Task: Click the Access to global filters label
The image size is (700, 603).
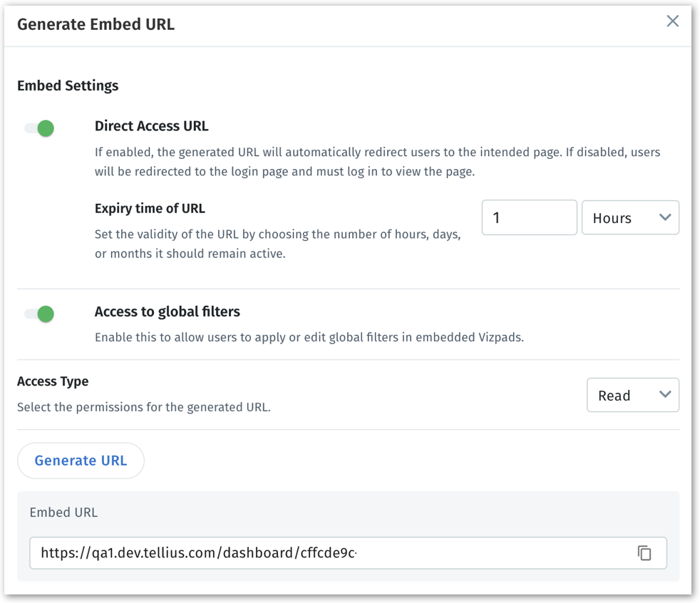Action: 168,311
